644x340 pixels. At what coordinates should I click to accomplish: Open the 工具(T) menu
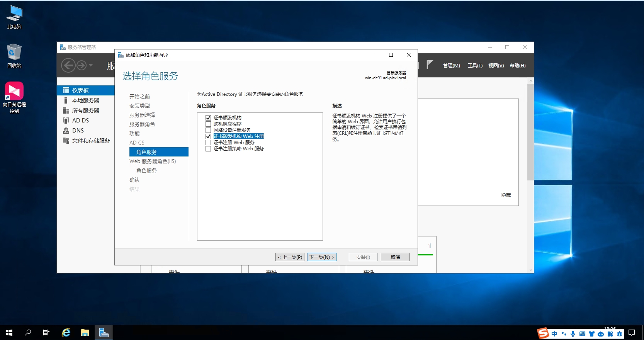tap(475, 66)
